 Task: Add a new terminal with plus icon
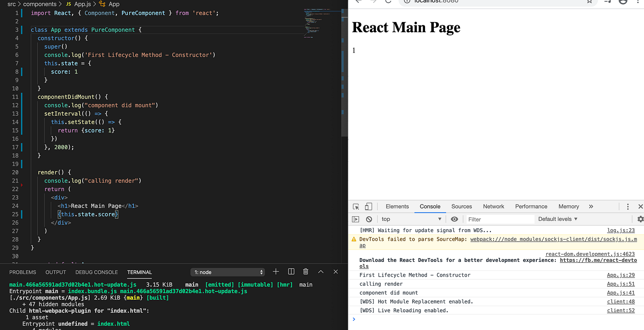coord(276,272)
